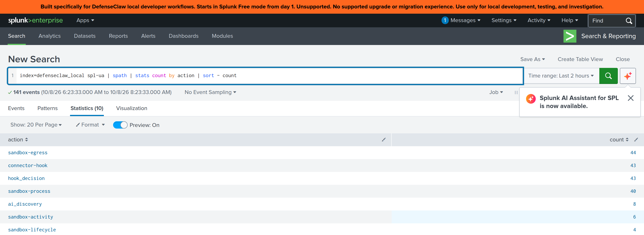This screenshot has width=644, height=235.
Task: Open Save As dropdown
Action: [x=532, y=59]
